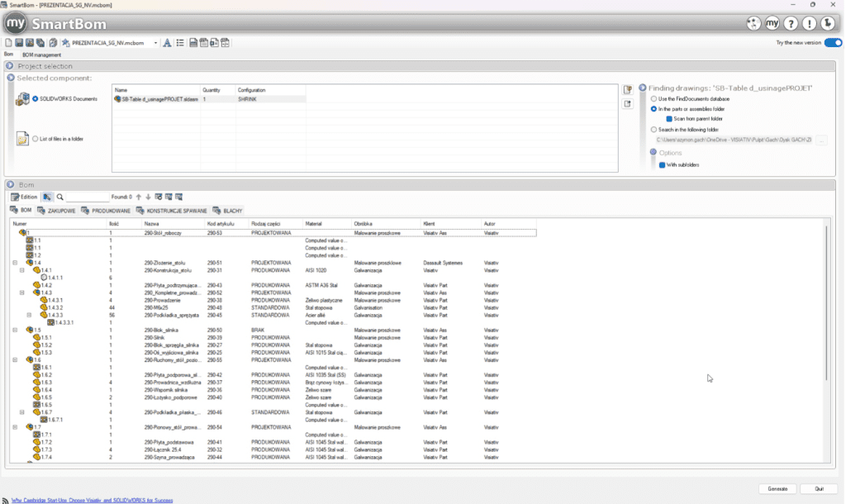This screenshot has width=846, height=504.
Task: Collapse tree node 1.5
Action: 15,330
